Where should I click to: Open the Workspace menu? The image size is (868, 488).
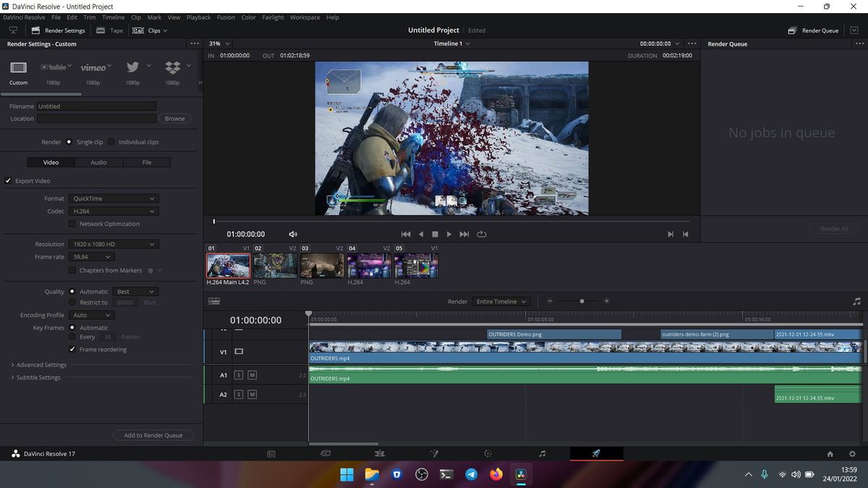[x=304, y=17]
